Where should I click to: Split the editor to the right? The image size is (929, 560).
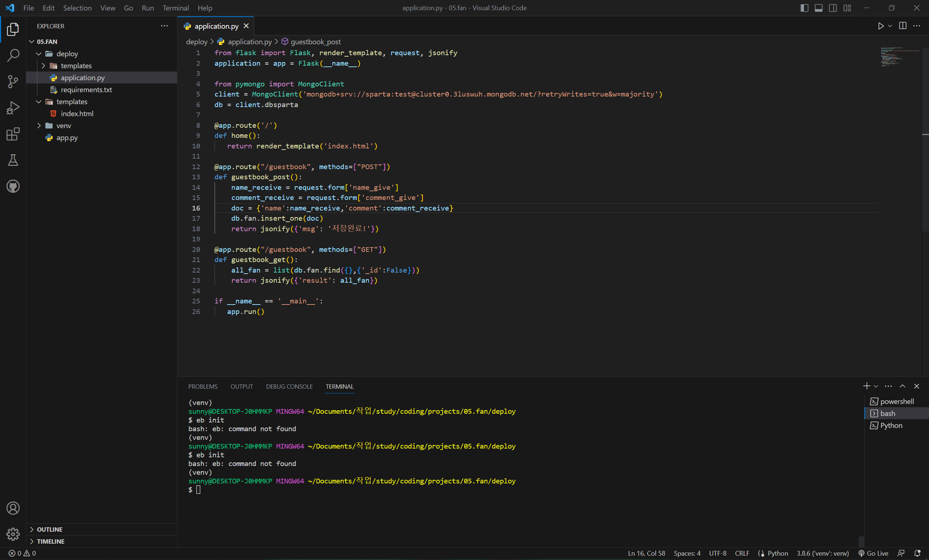pyautogui.click(x=903, y=26)
